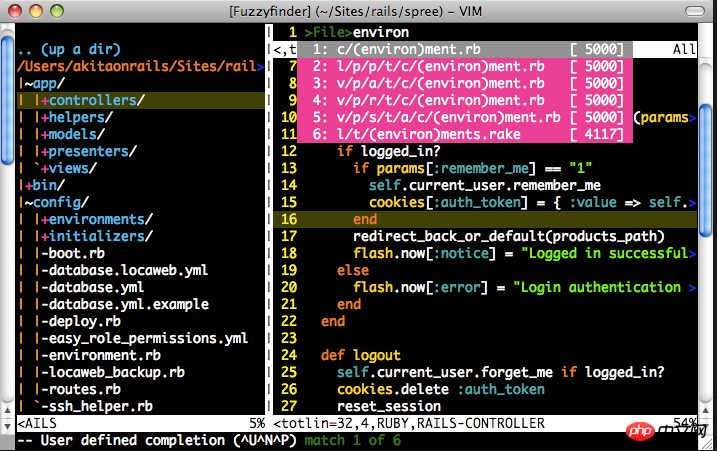The height and width of the screenshot is (451, 717).
Task: Click the left scrollbar up arrow
Action: [x=7, y=410]
